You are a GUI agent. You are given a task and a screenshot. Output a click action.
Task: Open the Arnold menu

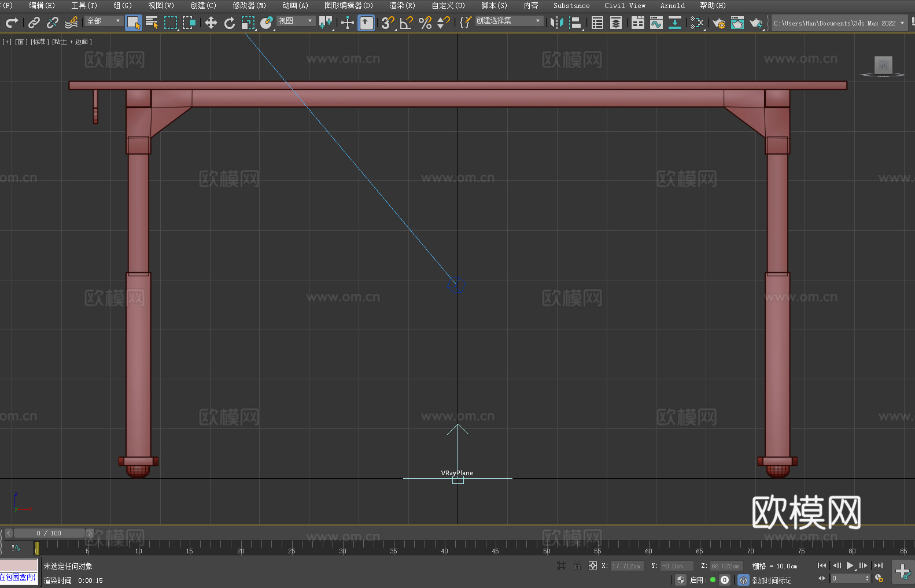(x=672, y=5)
